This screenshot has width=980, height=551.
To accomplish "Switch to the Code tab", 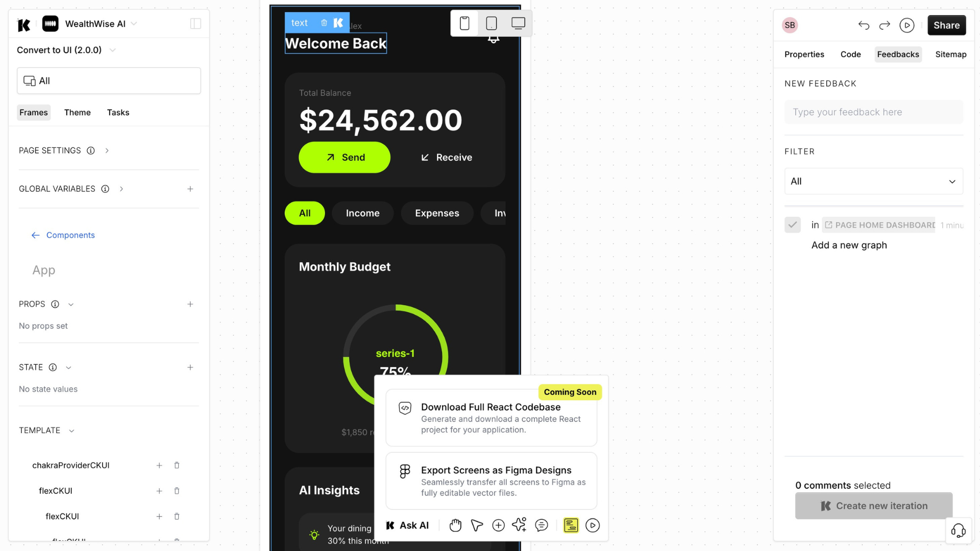I will click(849, 54).
